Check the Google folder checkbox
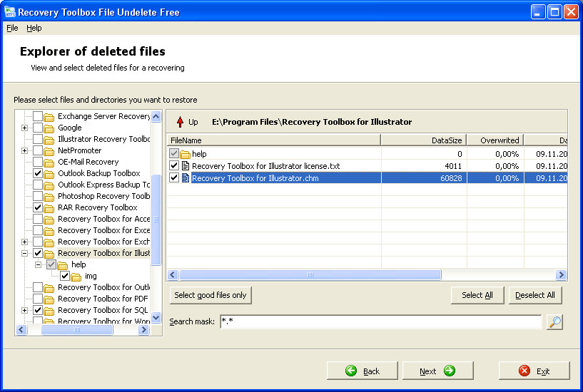 38,128
